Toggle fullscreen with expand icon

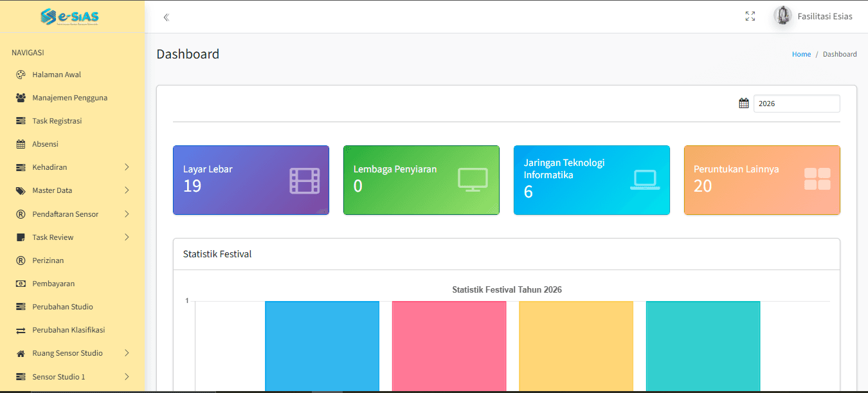(750, 17)
